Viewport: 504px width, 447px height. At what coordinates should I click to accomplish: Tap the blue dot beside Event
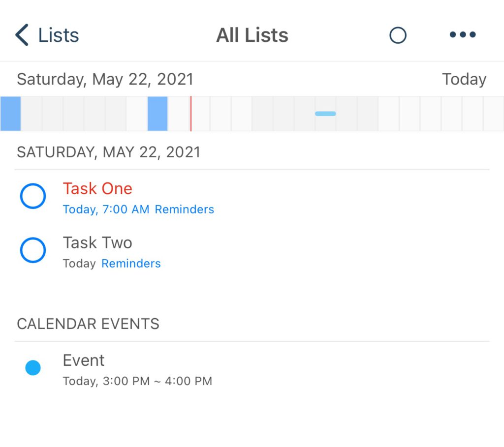(x=33, y=368)
